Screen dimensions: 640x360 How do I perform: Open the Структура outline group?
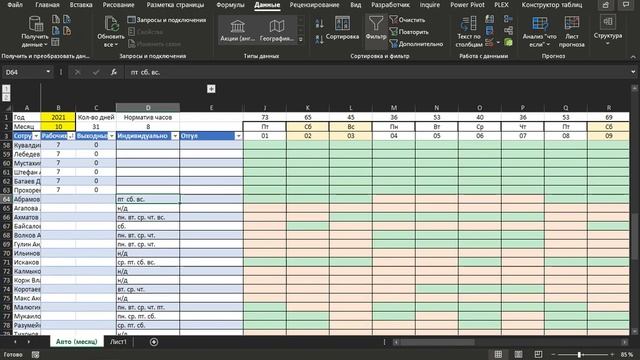608,31
